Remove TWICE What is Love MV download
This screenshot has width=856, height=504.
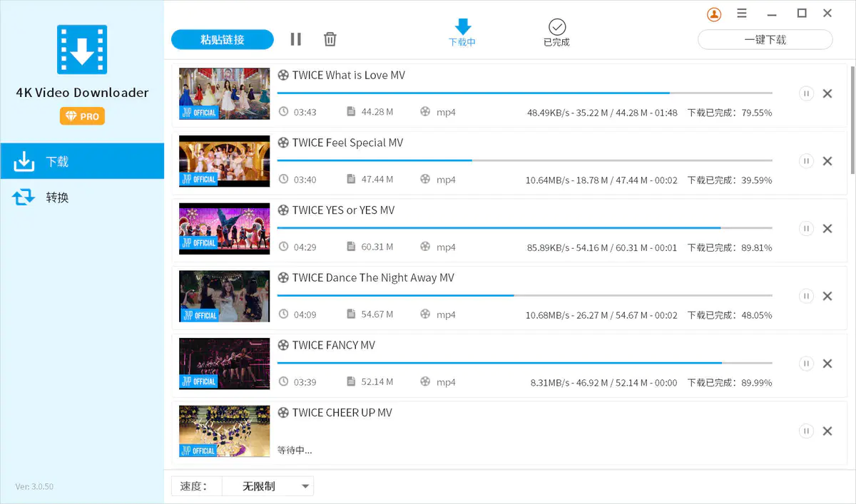point(827,93)
